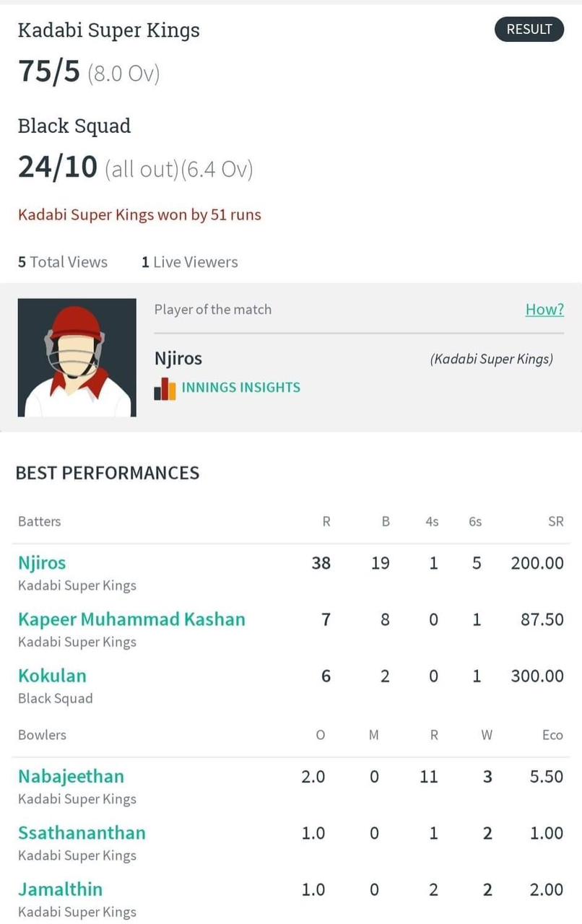Open Kokulan from Black Squad

pos(52,675)
